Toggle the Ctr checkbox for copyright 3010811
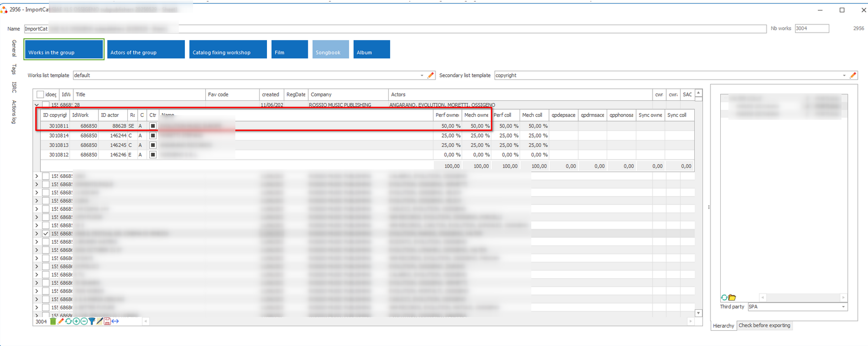Image resolution: width=868 pixels, height=346 pixels. (153, 126)
